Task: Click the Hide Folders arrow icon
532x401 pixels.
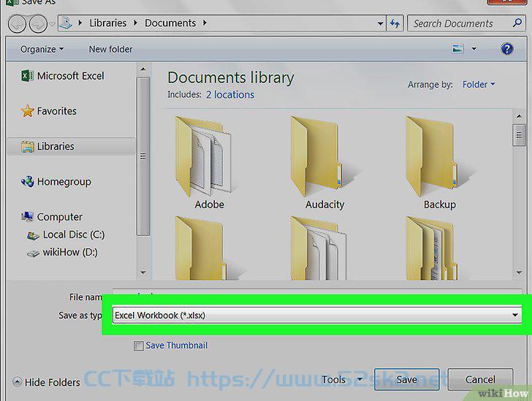Action: tap(18, 382)
